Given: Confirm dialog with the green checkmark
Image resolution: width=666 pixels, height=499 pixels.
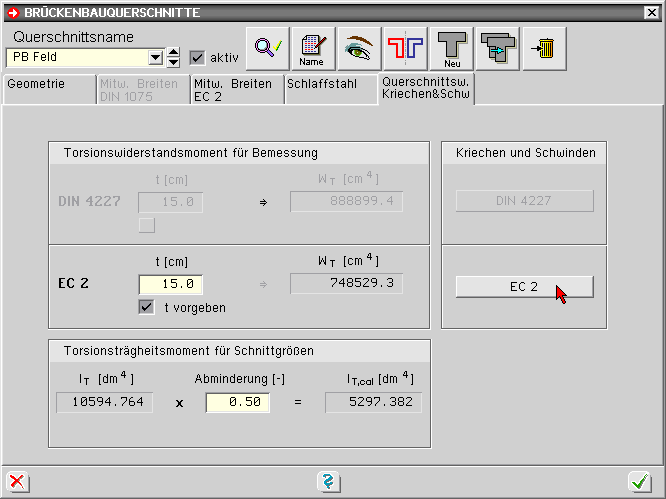Looking at the screenshot, I should click(639, 482).
